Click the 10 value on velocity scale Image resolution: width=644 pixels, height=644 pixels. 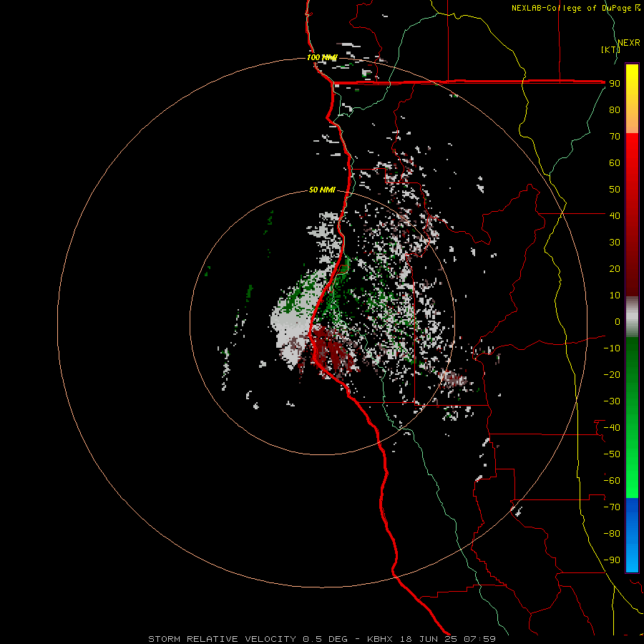[615, 296]
